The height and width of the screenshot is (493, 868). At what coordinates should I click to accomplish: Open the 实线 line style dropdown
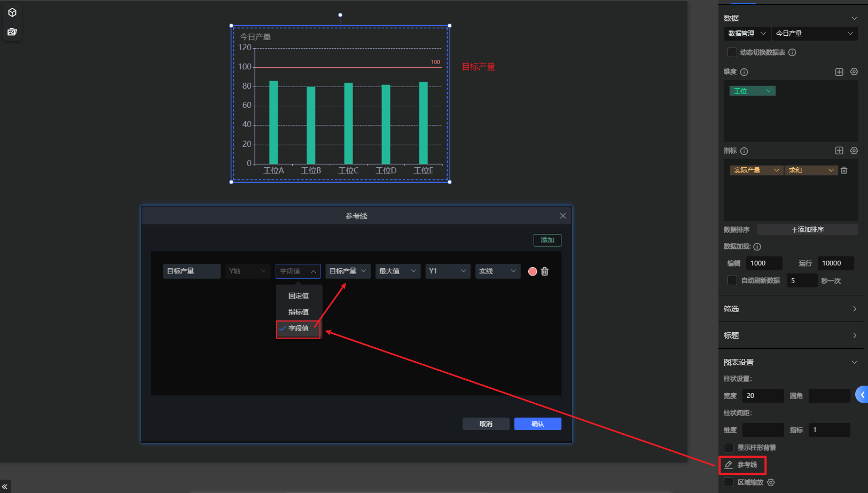click(497, 271)
